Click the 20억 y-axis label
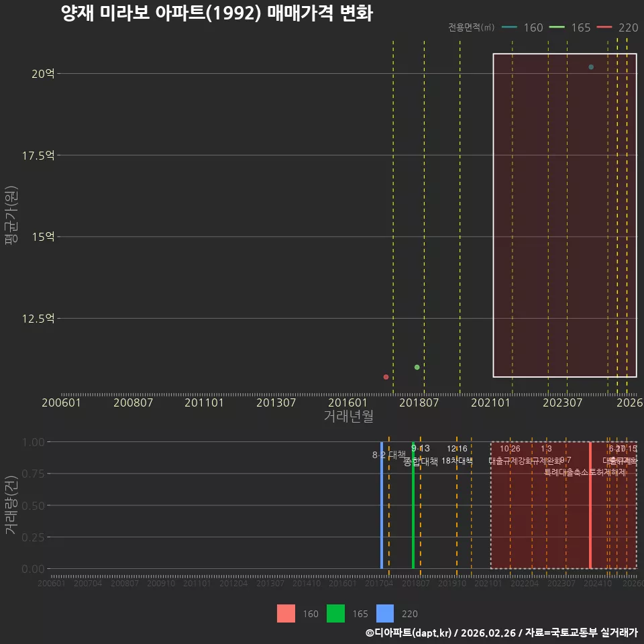 click(x=43, y=74)
